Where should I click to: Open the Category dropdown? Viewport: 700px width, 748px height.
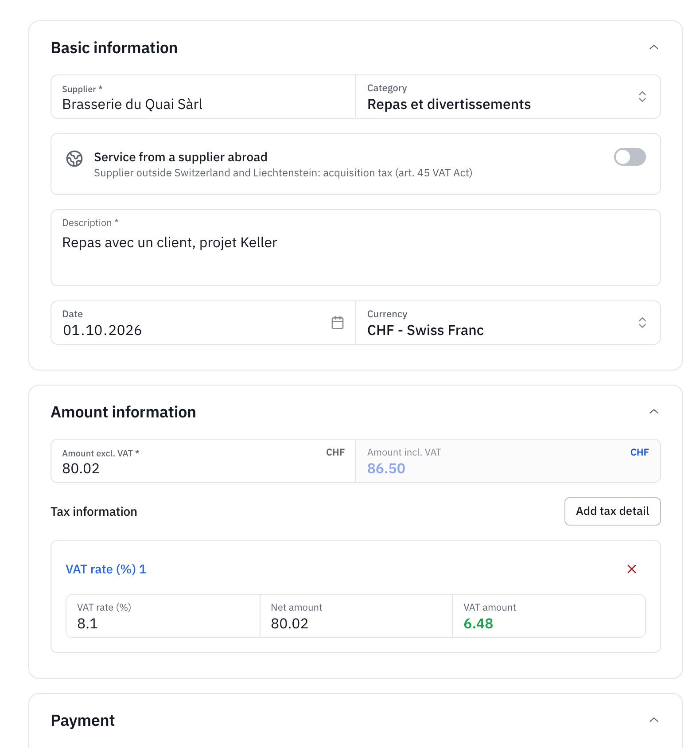(508, 97)
